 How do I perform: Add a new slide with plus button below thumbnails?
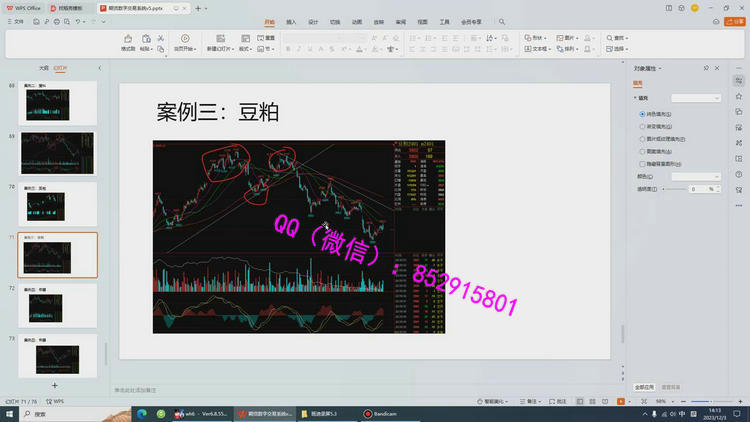click(x=54, y=385)
